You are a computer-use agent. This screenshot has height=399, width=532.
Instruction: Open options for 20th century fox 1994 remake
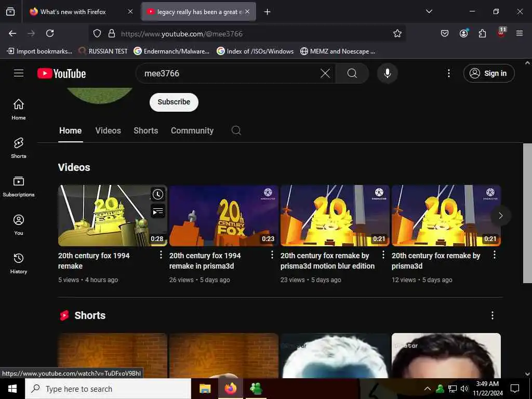[x=161, y=255]
